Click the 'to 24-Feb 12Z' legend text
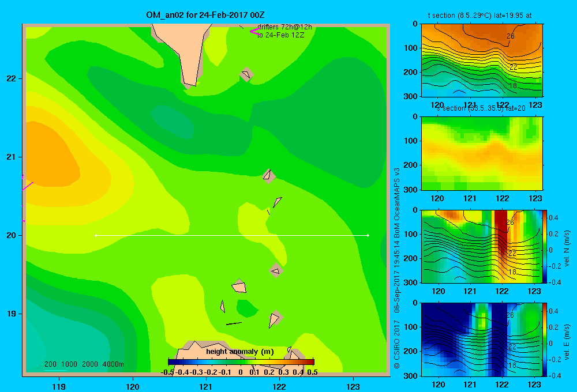This screenshot has width=577, height=392. tap(280, 35)
